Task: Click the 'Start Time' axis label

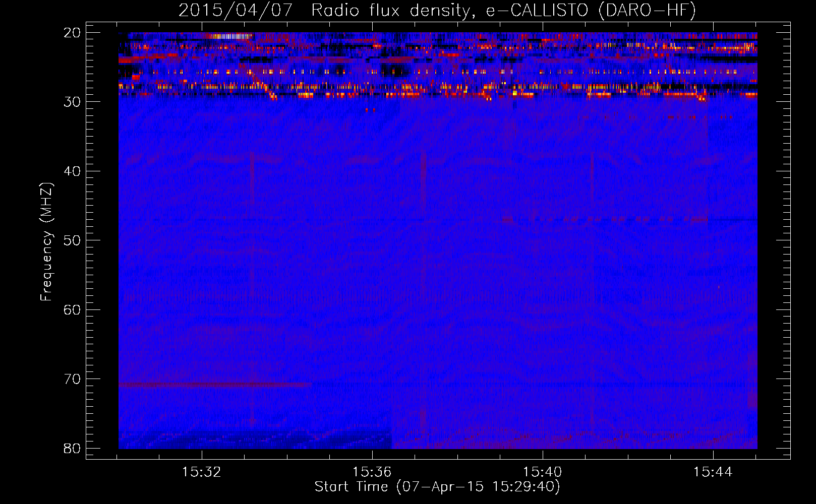Action: point(437,487)
